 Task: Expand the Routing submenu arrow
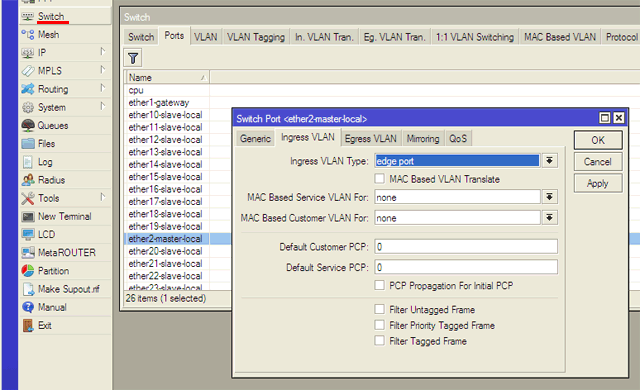pos(102,88)
